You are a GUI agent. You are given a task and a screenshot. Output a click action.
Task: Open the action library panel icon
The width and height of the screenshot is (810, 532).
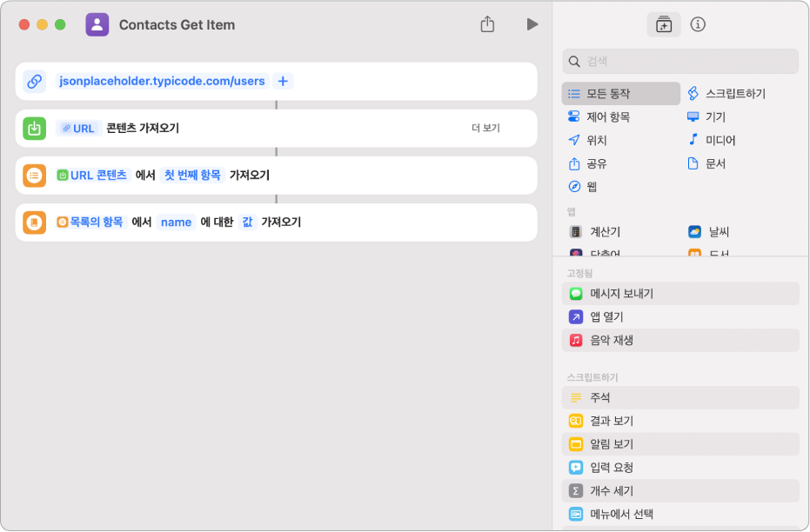click(663, 24)
